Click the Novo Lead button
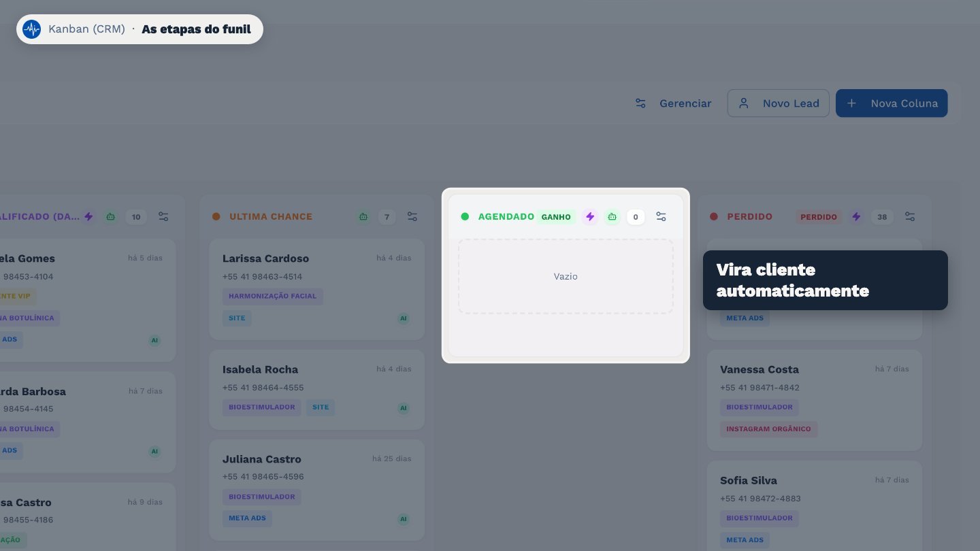This screenshot has width=980, height=551. click(779, 103)
